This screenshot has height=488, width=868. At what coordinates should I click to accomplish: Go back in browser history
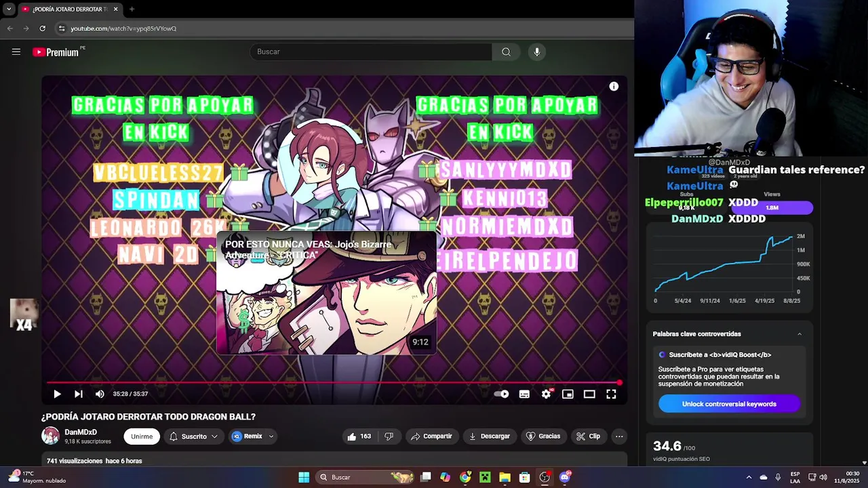[x=10, y=28]
